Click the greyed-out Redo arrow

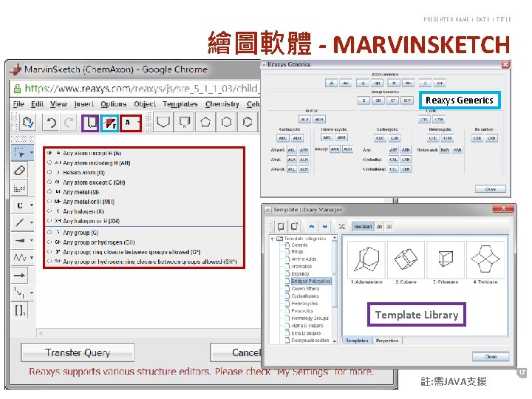[x=69, y=123]
